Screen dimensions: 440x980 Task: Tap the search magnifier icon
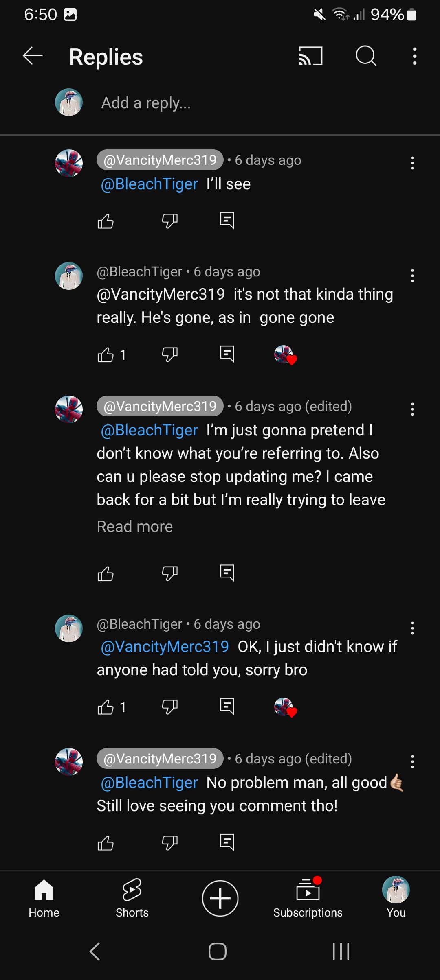(366, 56)
